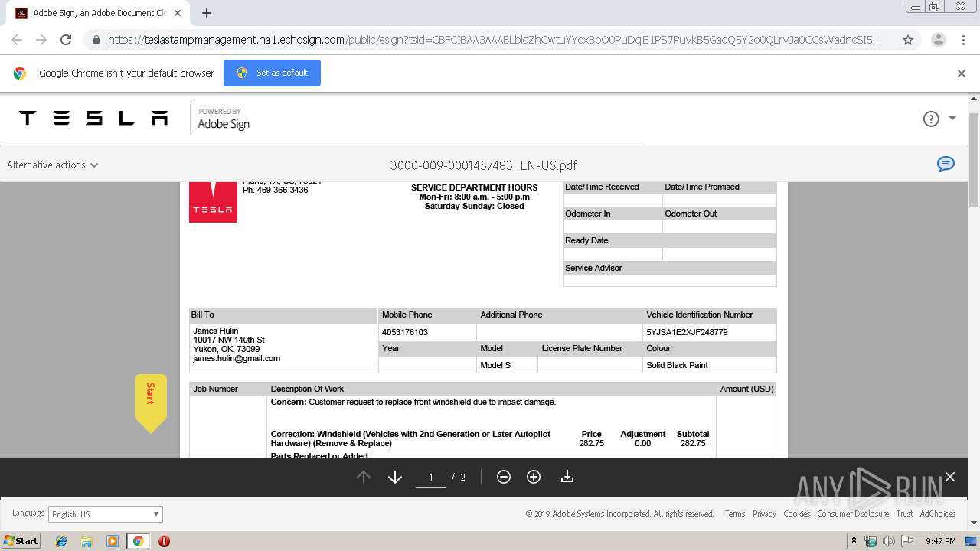Screen dimensions: 980x551
Task: Open the Chrome three-dot menu
Action: (x=963, y=40)
